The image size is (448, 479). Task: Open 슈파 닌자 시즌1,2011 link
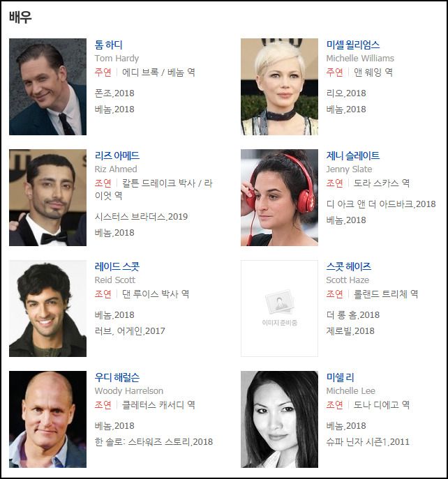(x=368, y=442)
